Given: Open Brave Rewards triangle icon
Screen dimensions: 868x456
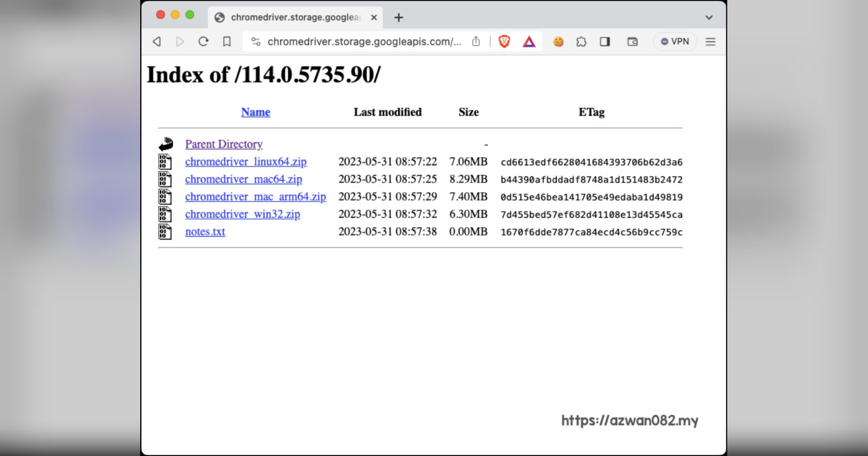Looking at the screenshot, I should coord(529,42).
